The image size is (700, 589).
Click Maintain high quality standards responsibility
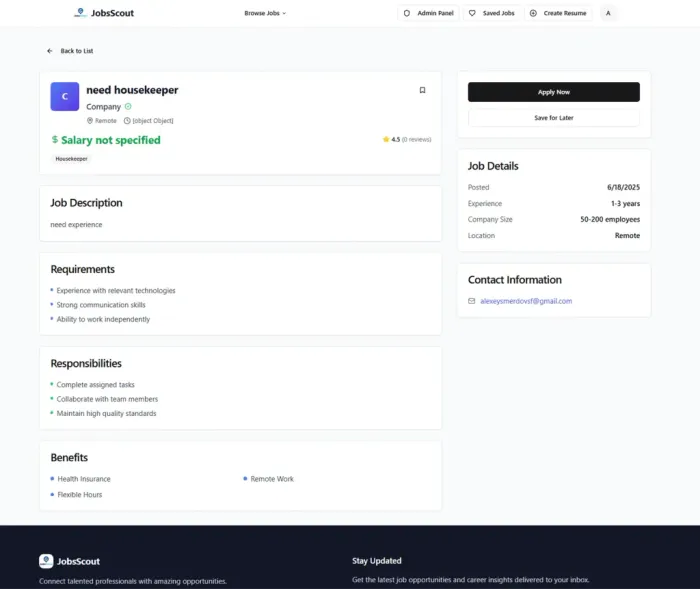(x=106, y=414)
